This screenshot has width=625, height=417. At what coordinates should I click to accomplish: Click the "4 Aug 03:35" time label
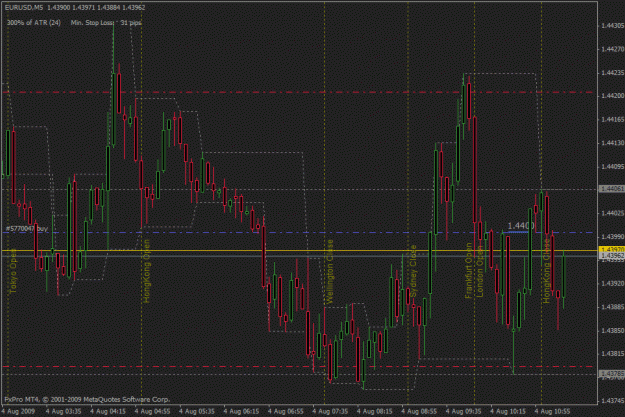(63, 411)
